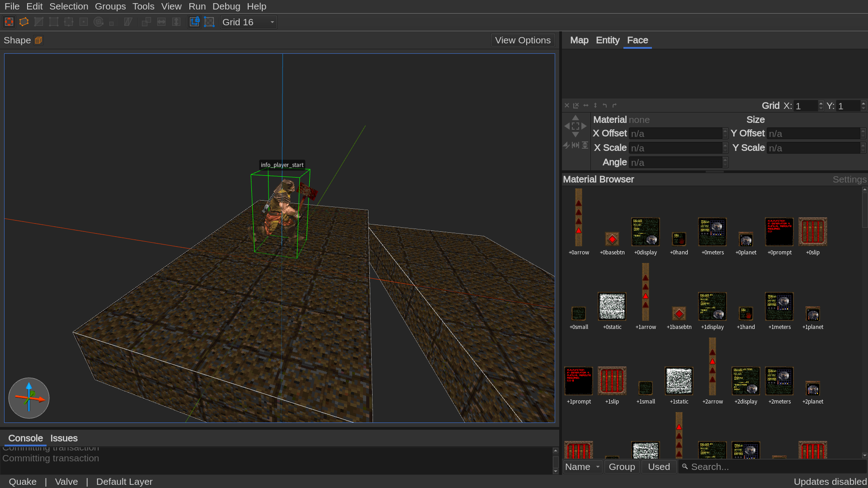Toggle UV lock checkered icon

click(x=209, y=22)
